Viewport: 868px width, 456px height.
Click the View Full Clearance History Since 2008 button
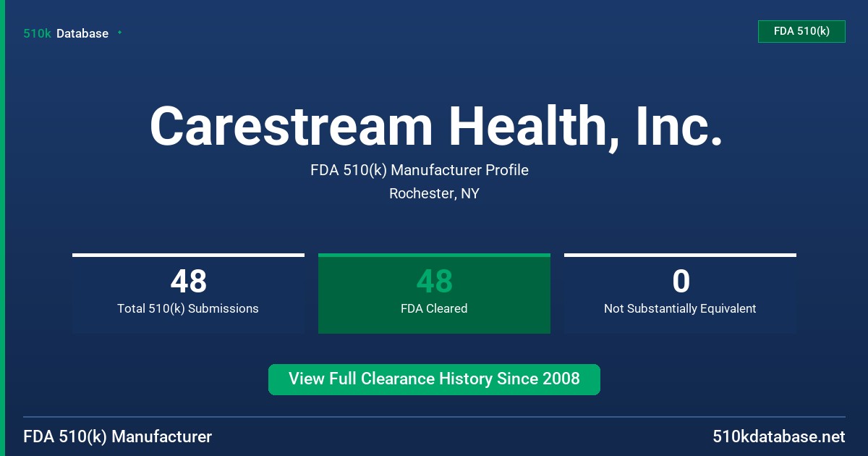click(434, 379)
